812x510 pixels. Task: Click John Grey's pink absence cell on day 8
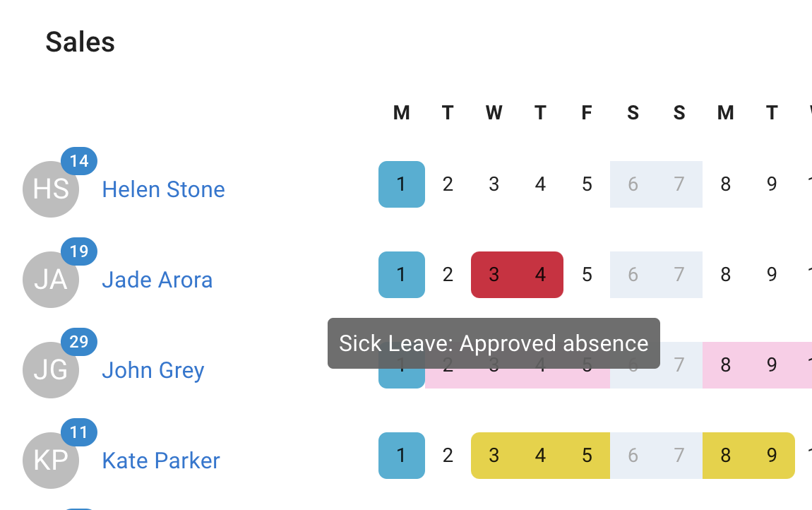click(x=725, y=365)
